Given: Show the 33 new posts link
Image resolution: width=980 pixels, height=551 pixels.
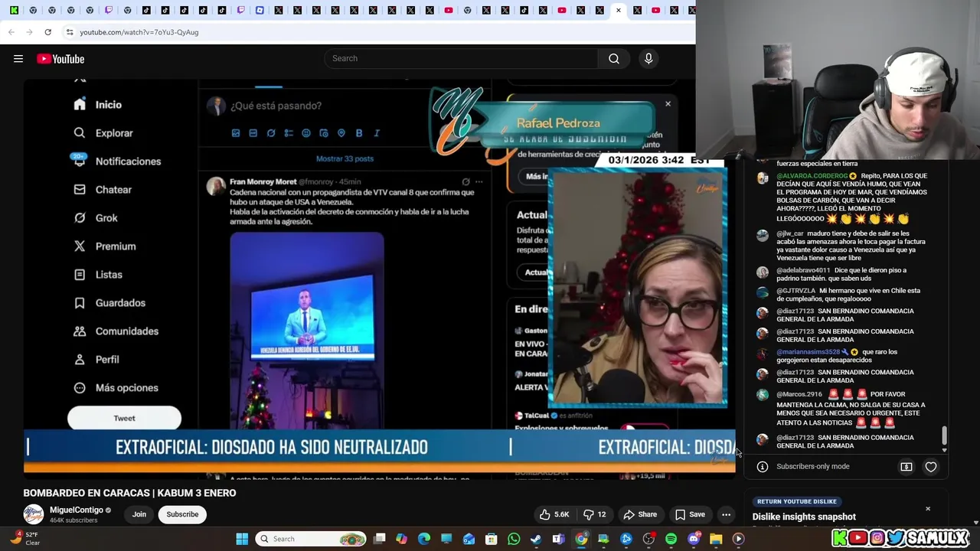Looking at the screenshot, I should tap(345, 158).
